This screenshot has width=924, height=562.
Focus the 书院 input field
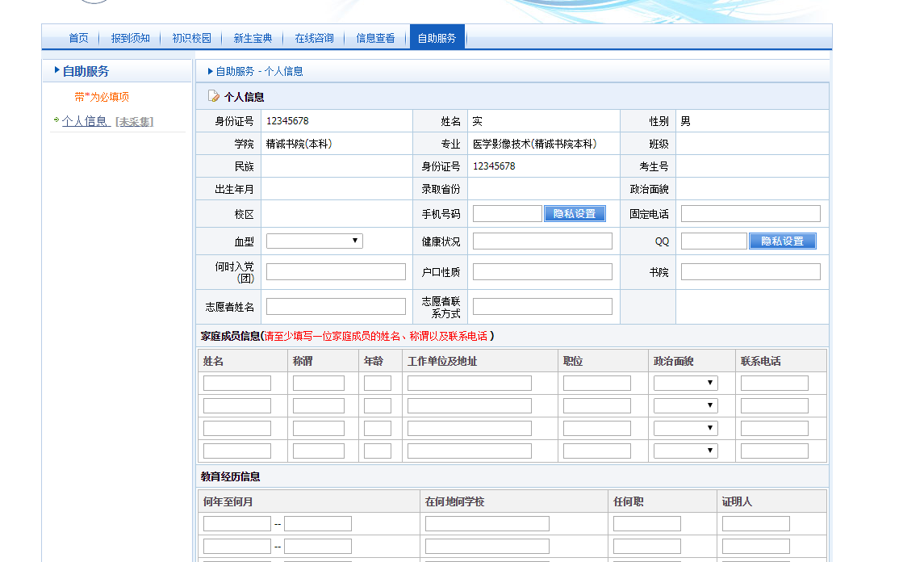750,272
